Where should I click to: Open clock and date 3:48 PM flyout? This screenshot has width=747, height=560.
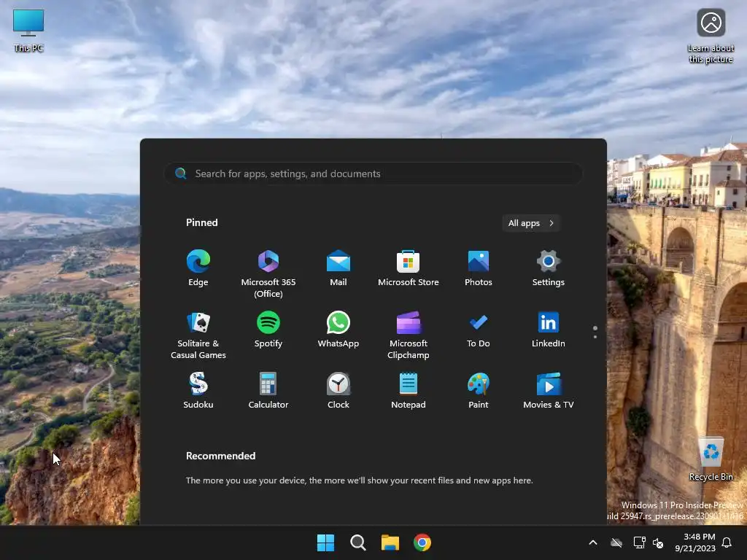point(695,542)
